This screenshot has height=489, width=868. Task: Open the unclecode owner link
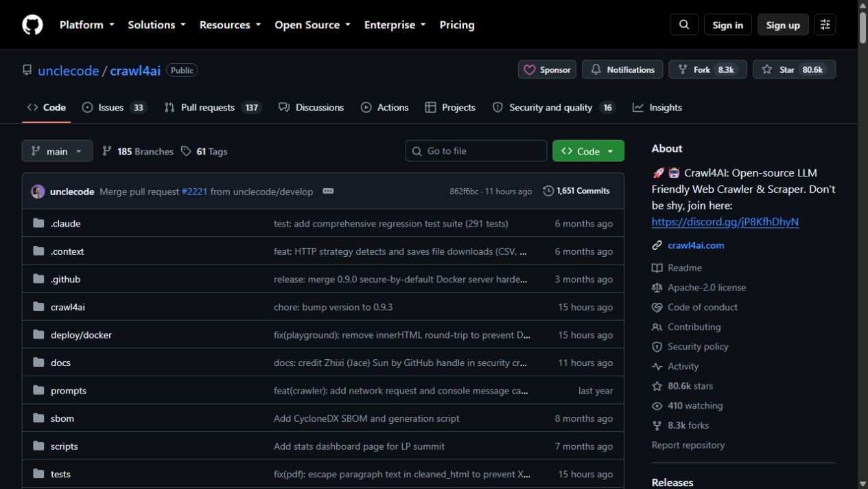click(x=69, y=71)
